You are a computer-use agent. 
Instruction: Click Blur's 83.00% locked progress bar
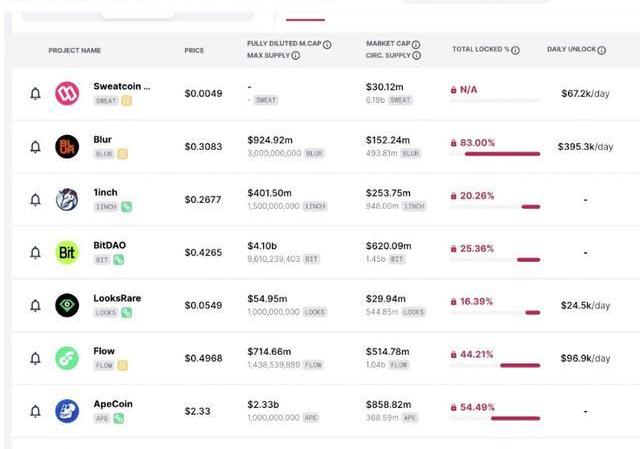click(x=495, y=154)
